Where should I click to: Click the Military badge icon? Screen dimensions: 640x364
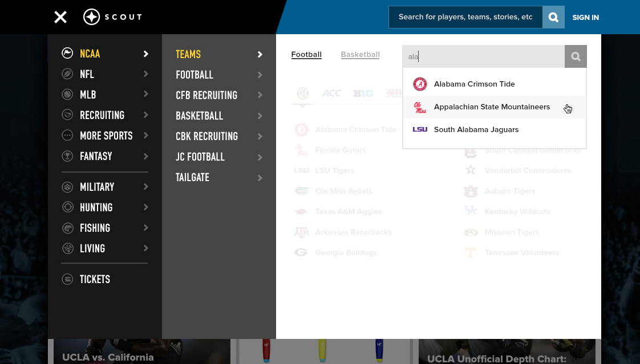tap(67, 187)
